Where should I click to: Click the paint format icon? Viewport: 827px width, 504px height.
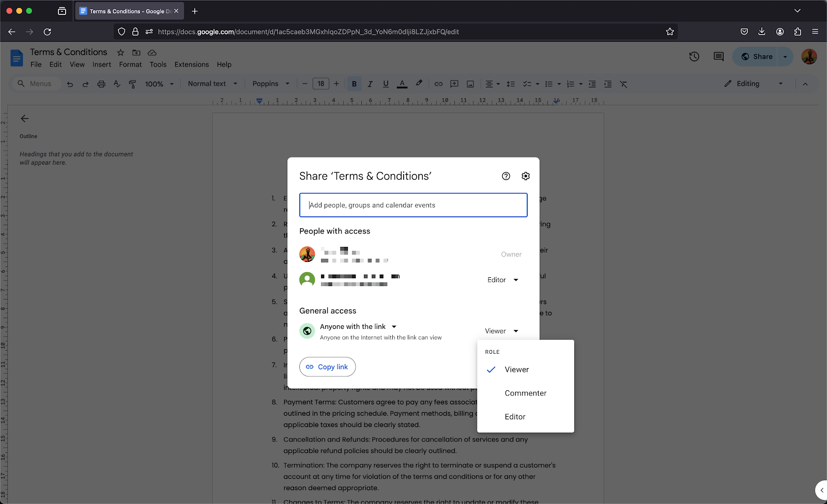point(132,84)
